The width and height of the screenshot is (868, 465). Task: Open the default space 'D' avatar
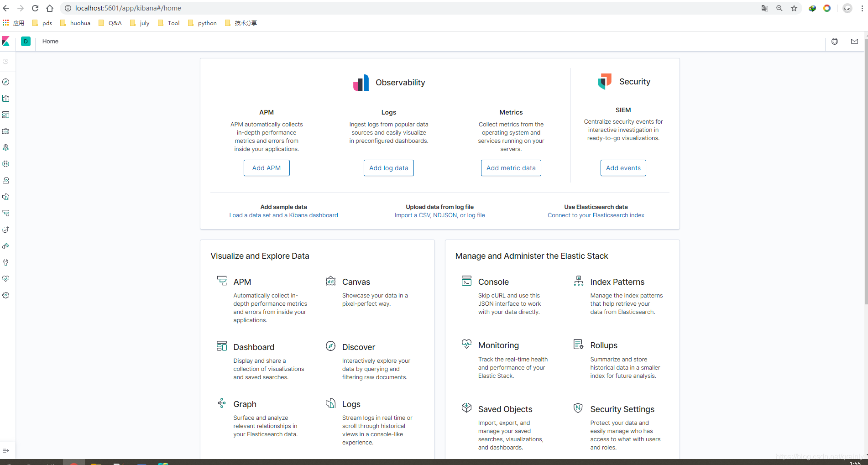(26, 42)
